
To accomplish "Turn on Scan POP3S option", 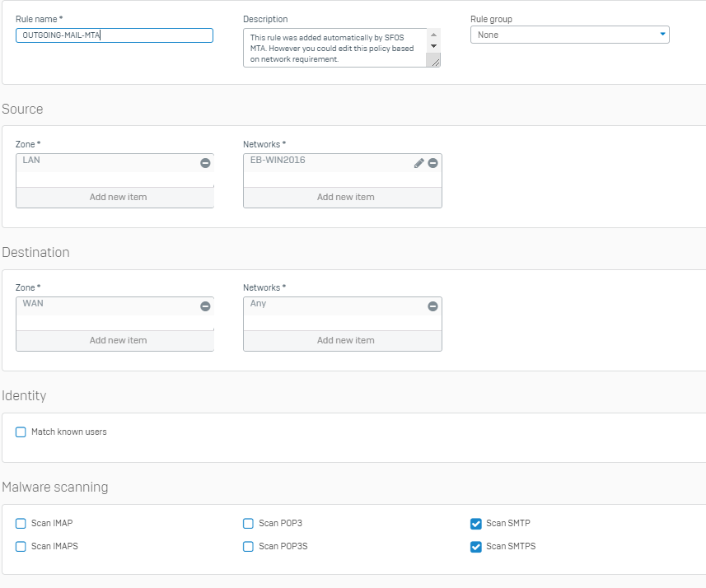I will tap(248, 546).
